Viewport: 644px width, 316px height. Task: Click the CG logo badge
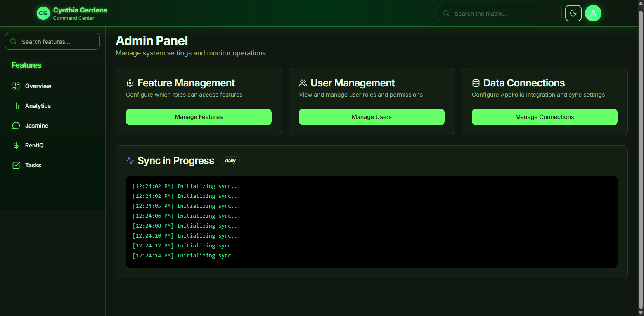(43, 13)
